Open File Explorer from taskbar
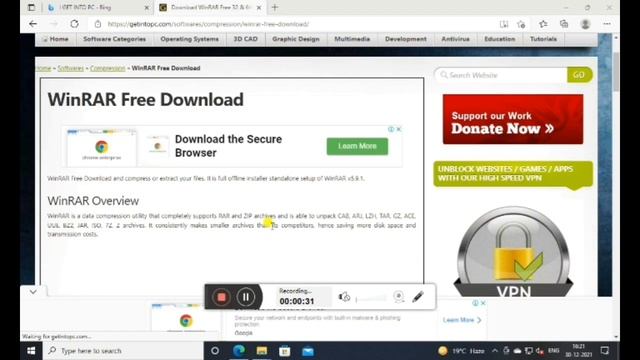This screenshot has height=360, width=640. (262, 351)
